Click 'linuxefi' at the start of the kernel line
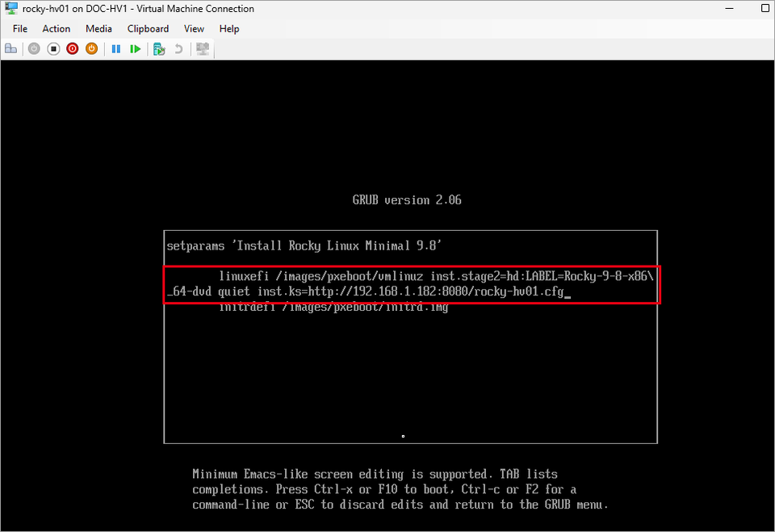This screenshot has width=775, height=532. click(x=244, y=276)
